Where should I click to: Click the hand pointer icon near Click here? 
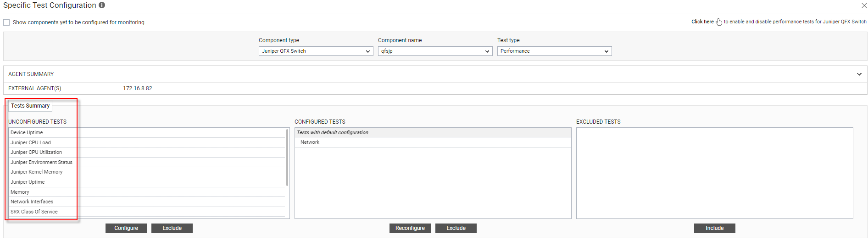[719, 22]
